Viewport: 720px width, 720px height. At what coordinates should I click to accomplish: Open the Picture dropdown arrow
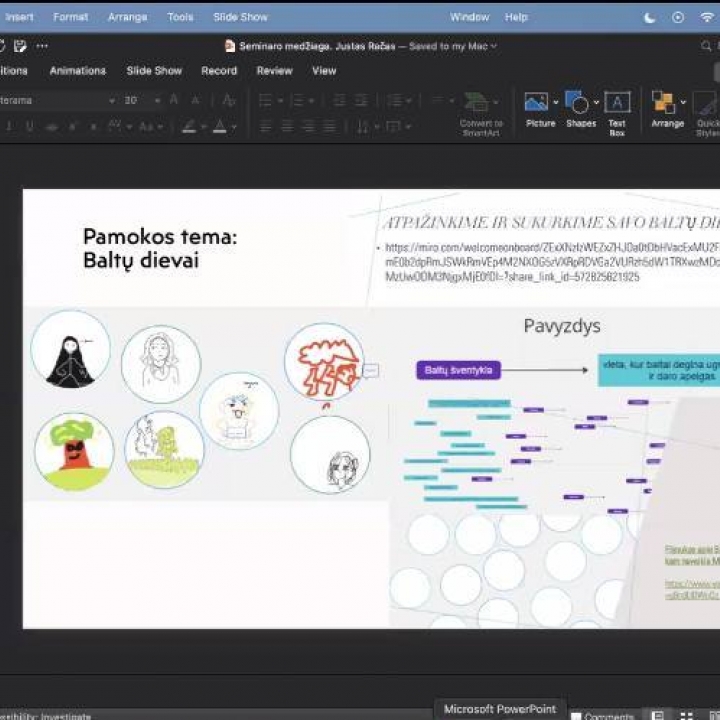pos(556,102)
